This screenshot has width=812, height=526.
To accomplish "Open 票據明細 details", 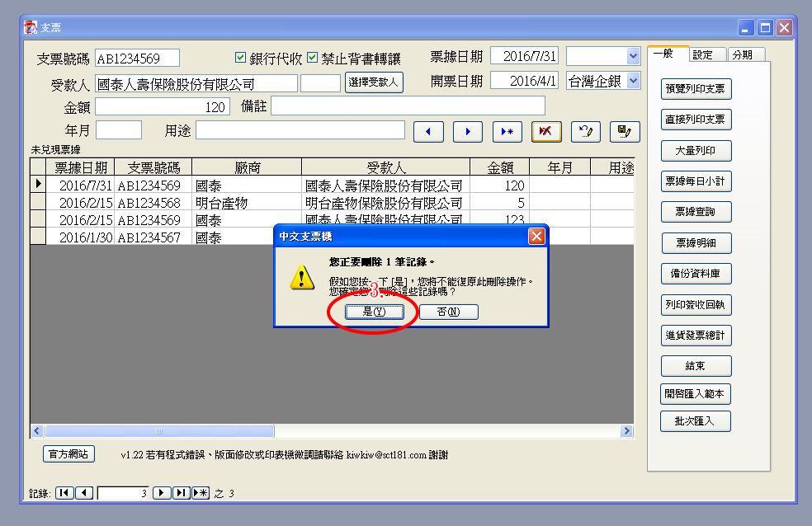I will (696, 243).
